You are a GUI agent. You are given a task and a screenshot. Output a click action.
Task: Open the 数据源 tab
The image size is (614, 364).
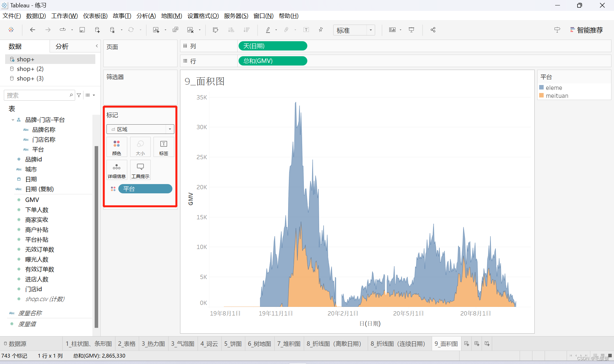15,344
